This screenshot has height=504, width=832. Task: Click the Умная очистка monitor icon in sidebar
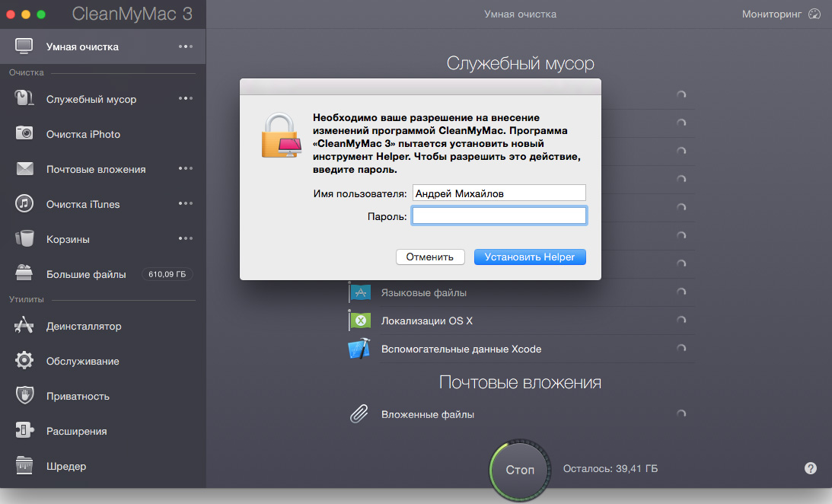(24, 46)
